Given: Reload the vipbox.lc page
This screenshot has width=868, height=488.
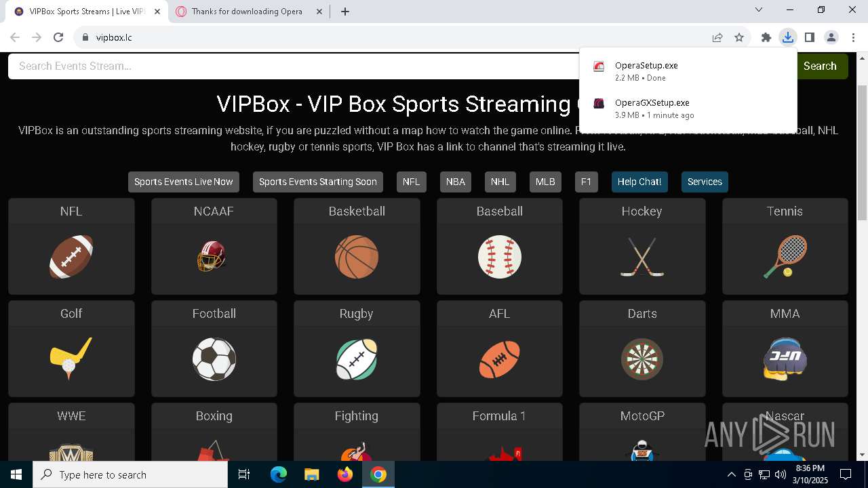Looking at the screenshot, I should (58, 37).
